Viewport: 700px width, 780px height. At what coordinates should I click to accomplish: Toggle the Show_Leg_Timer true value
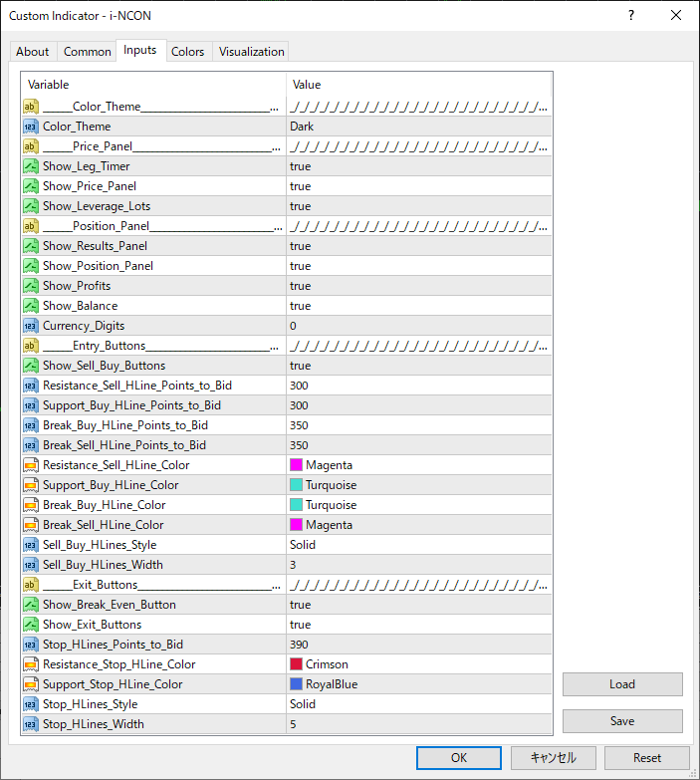(419, 166)
